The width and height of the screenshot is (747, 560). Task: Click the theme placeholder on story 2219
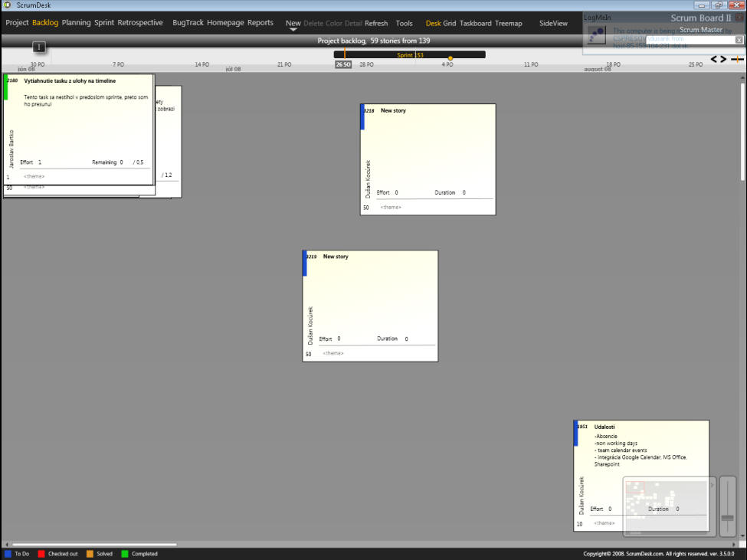(333, 353)
